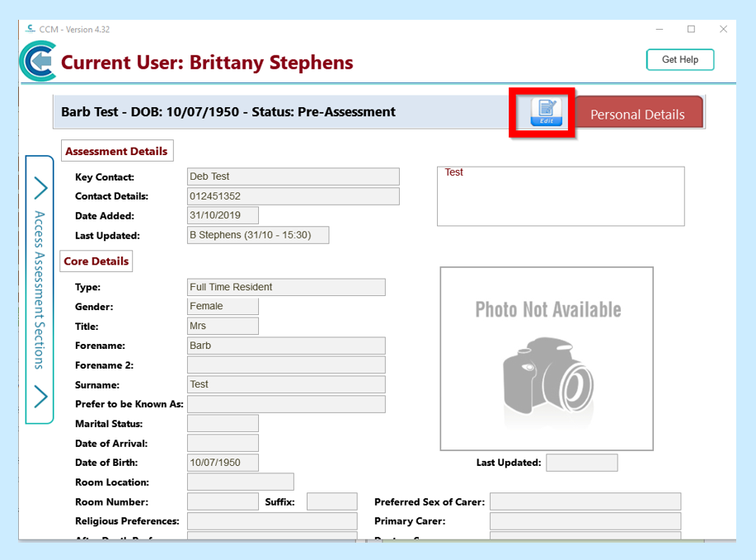
Task: Select the Type field showing Full Time Resident
Action: (286, 287)
